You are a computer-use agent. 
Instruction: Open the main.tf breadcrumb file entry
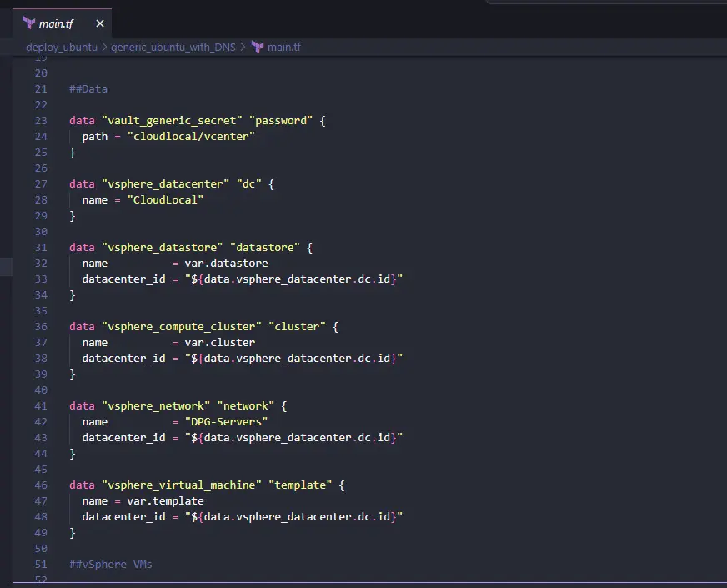click(283, 47)
